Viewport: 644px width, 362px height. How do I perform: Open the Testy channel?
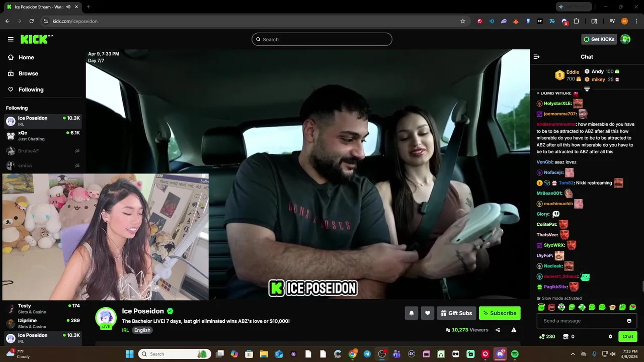click(x=43, y=309)
